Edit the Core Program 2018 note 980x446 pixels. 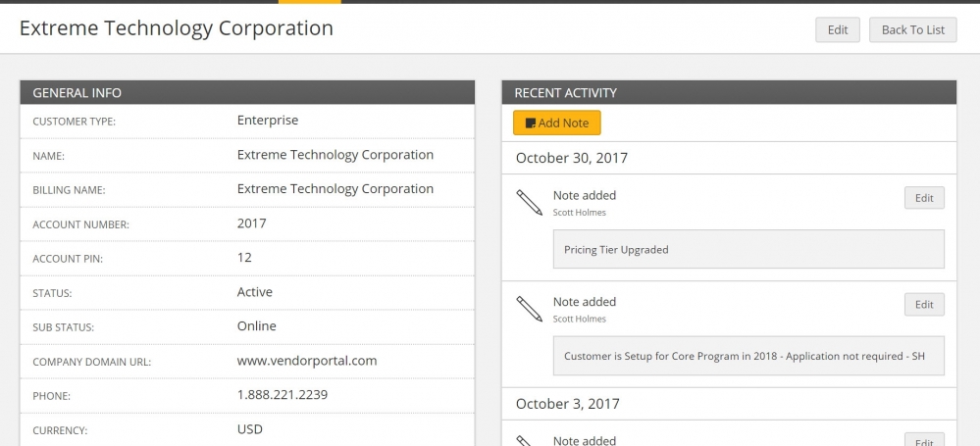point(924,304)
